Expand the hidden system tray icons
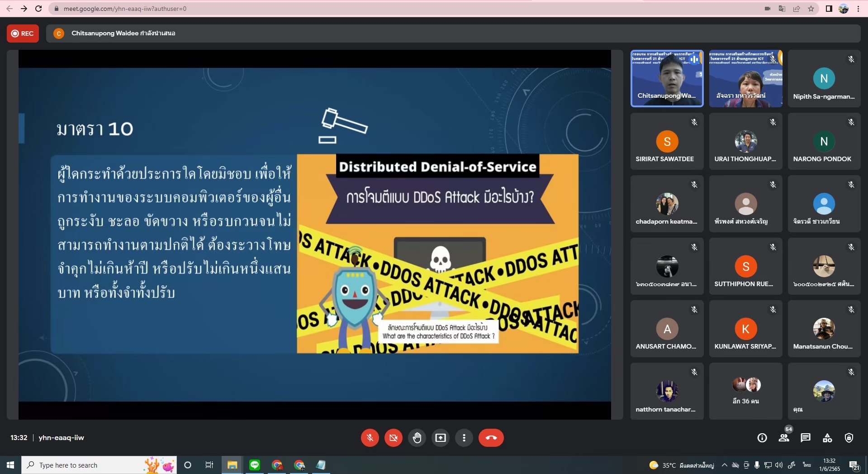 tap(724, 465)
